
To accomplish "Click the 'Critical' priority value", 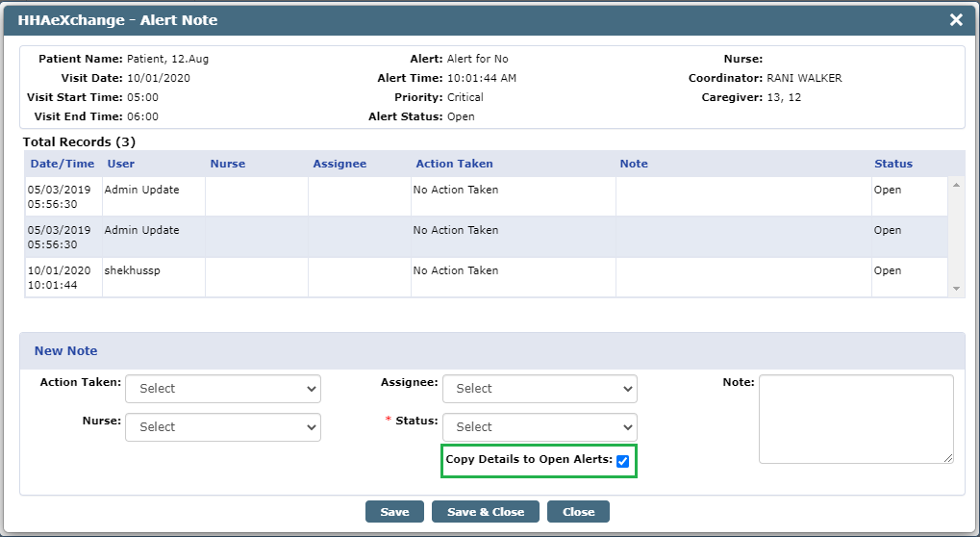I will click(465, 97).
